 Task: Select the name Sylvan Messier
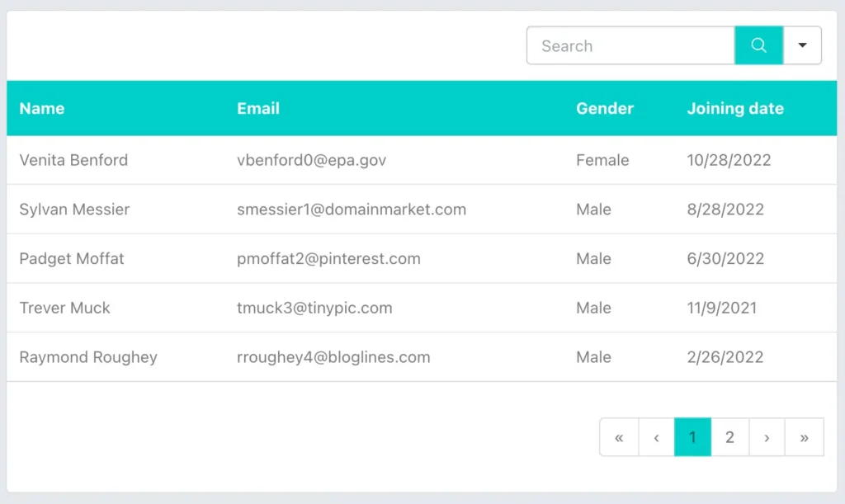tap(74, 210)
